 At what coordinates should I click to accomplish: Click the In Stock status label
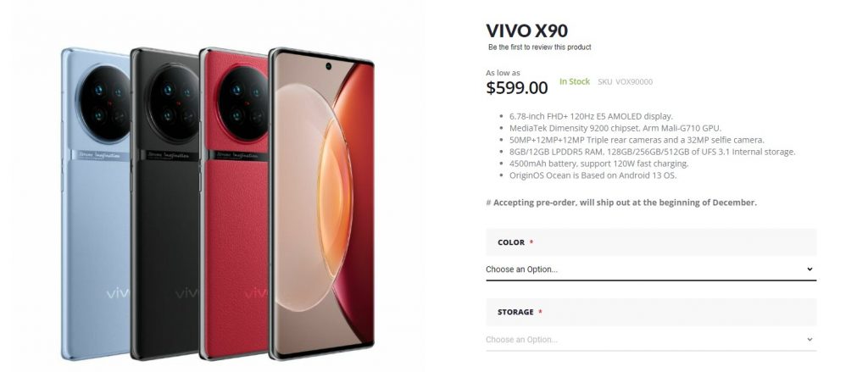575,81
